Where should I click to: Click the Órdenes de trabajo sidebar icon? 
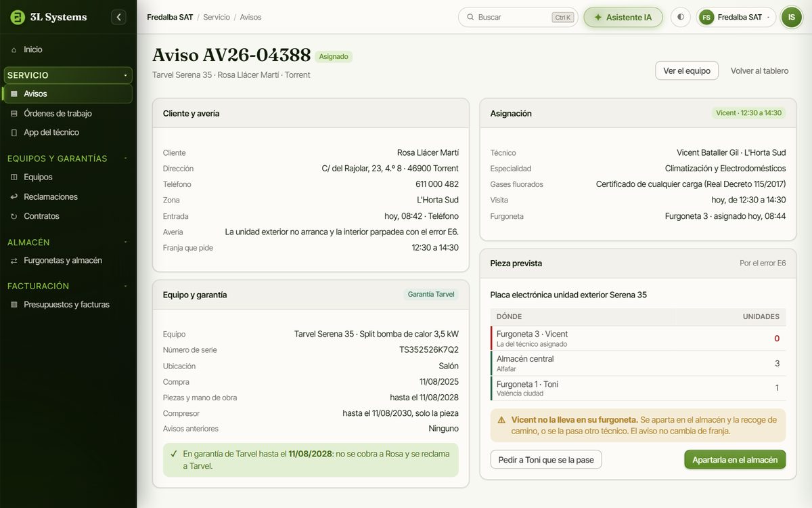[14, 114]
